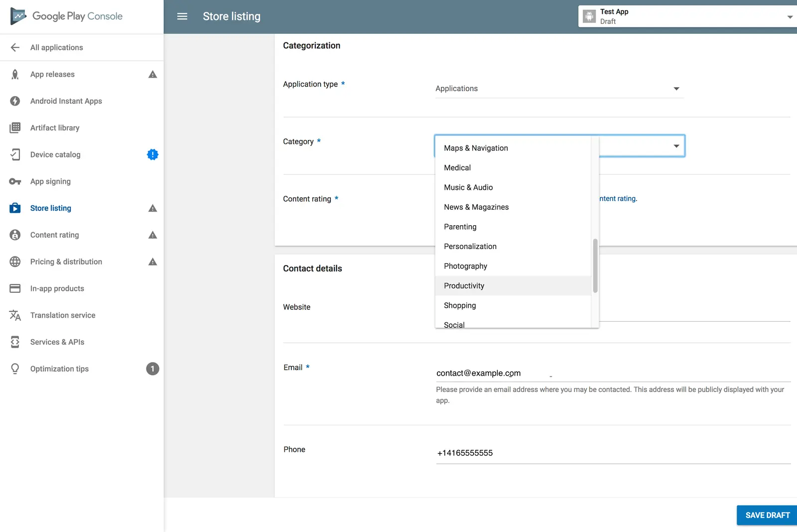The height and width of the screenshot is (532, 797).
Task: Click the Phone number field
Action: (613, 453)
